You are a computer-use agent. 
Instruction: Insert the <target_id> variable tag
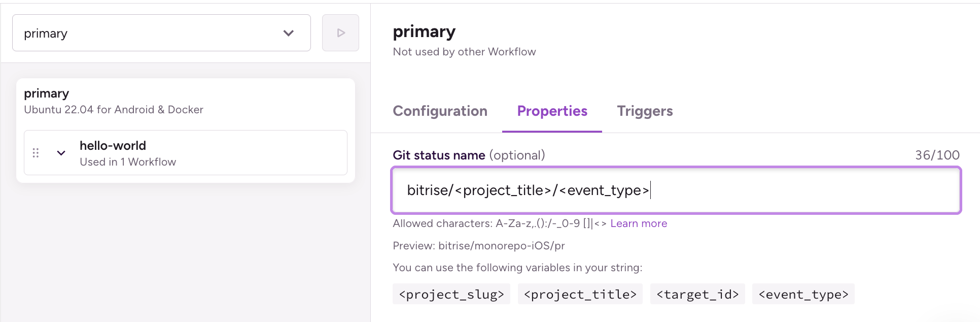(697, 294)
